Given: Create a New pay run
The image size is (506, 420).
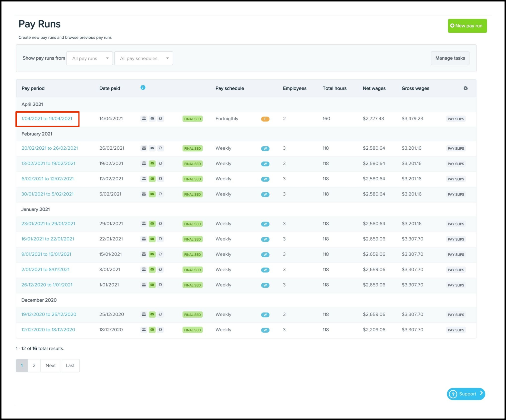Looking at the screenshot, I should (467, 26).
